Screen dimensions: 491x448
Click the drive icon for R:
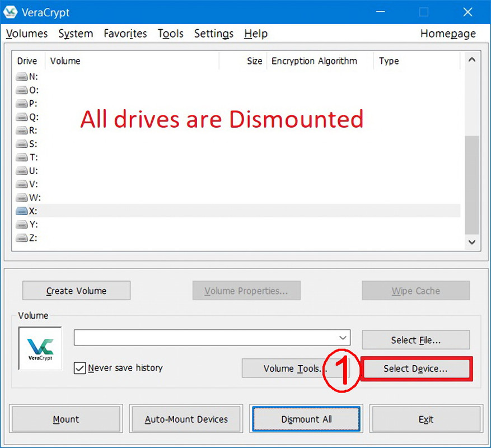point(22,130)
